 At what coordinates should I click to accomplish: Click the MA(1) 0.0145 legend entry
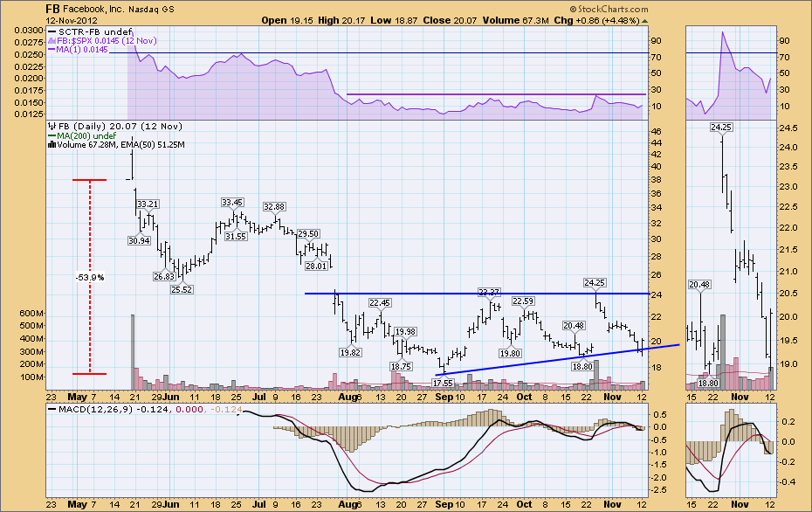(x=82, y=50)
